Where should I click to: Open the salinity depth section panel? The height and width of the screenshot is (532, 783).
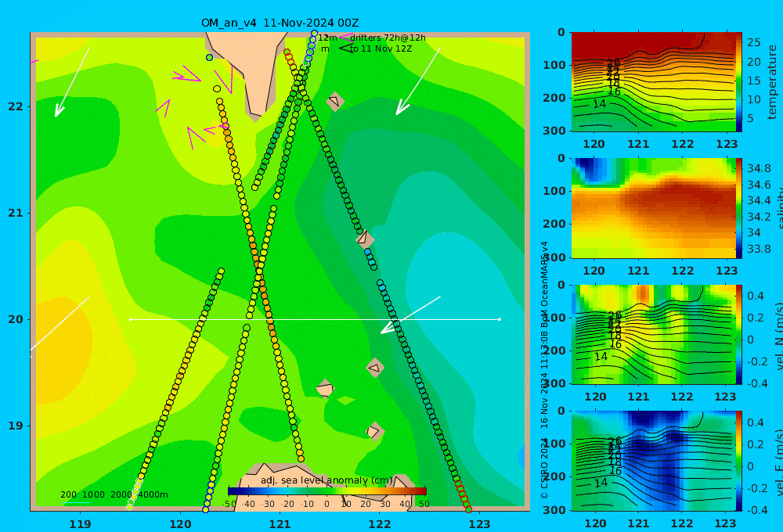[x=653, y=208]
